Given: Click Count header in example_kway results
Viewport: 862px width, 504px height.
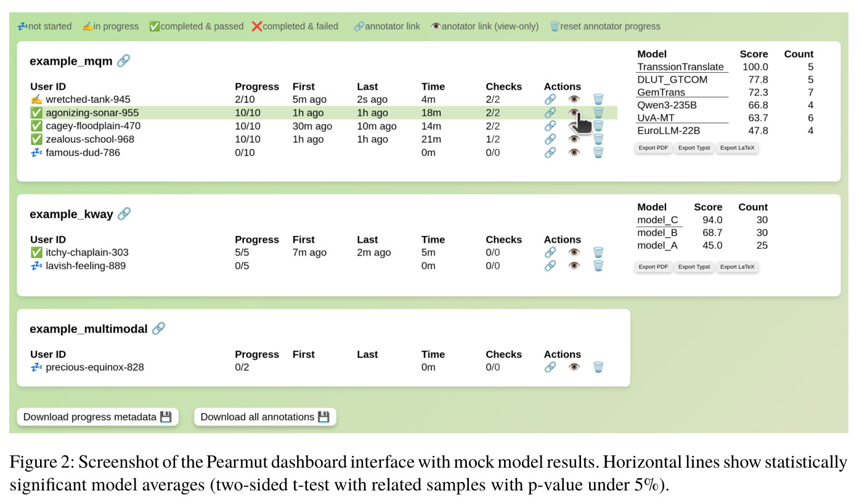Looking at the screenshot, I should coord(753,207).
